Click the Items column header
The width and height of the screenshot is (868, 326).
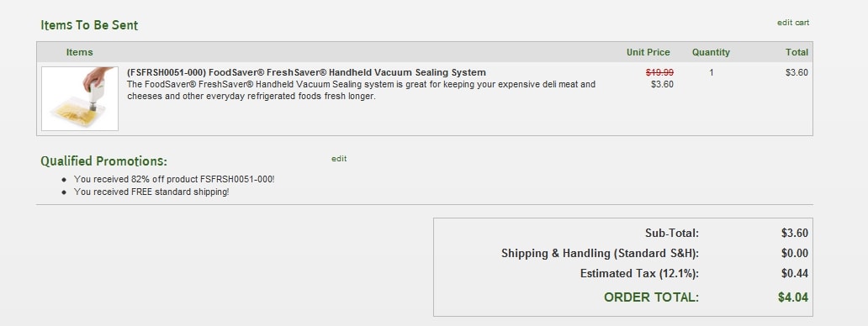pyautogui.click(x=80, y=52)
